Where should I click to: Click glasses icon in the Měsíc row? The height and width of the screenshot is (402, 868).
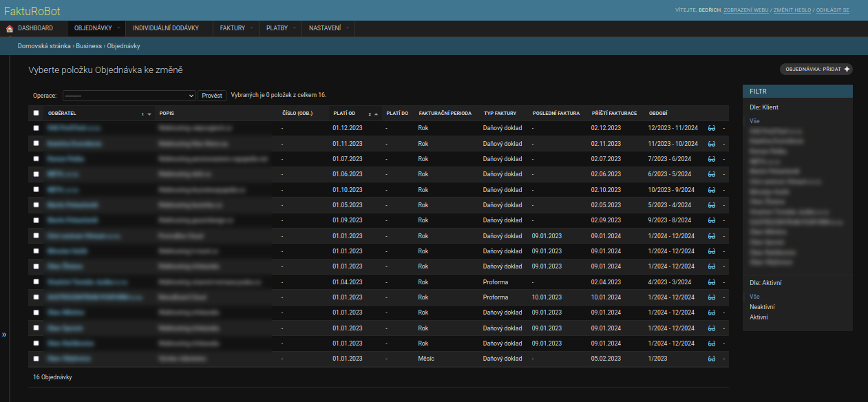(712, 359)
